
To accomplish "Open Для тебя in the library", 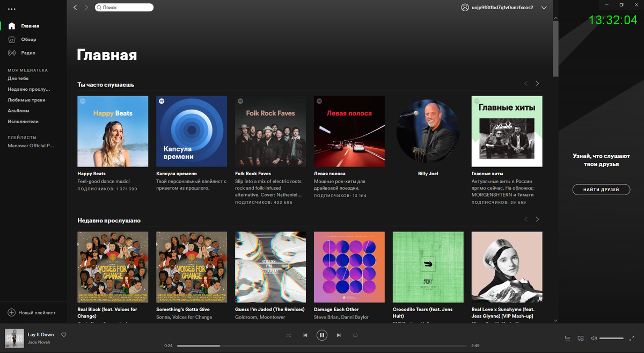I will pyautogui.click(x=18, y=78).
